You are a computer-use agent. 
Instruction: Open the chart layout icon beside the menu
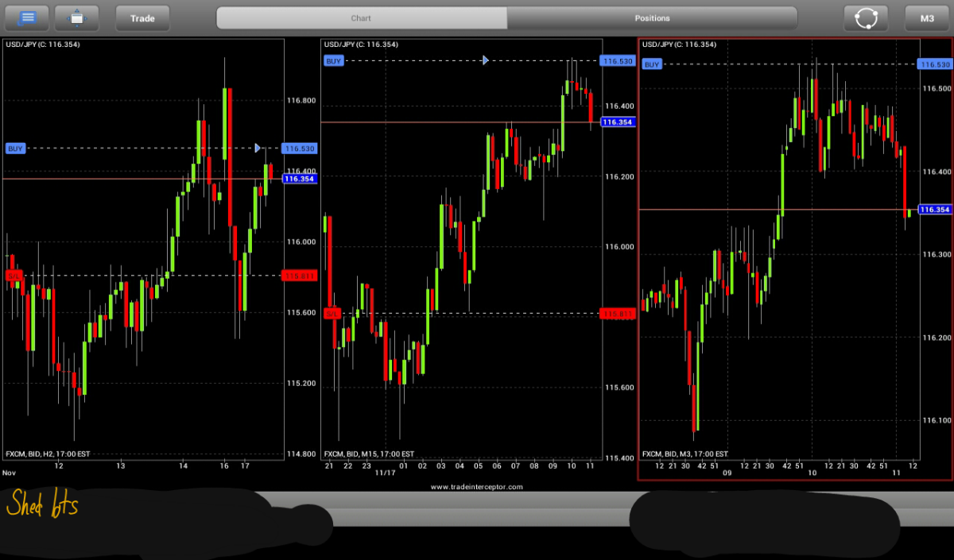click(76, 17)
